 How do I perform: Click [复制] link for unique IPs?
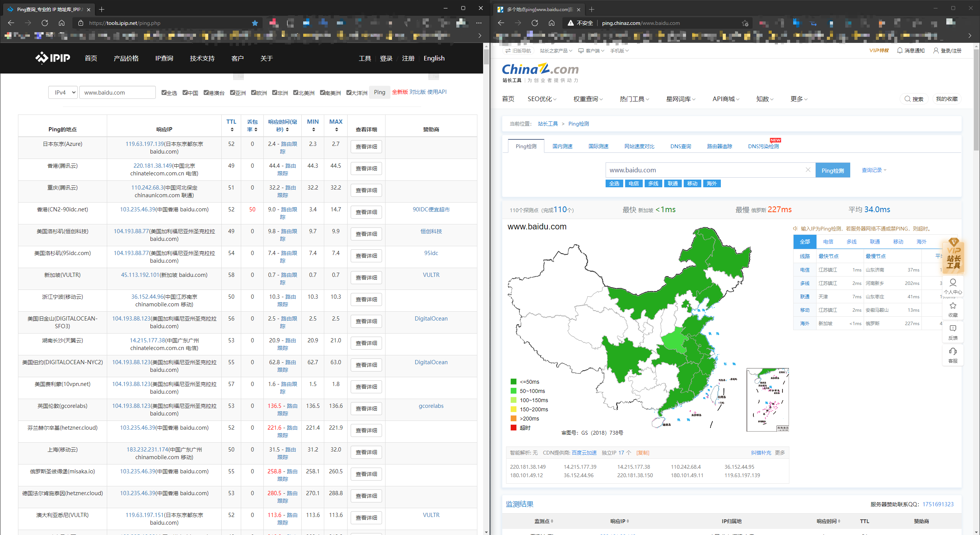[643, 453]
